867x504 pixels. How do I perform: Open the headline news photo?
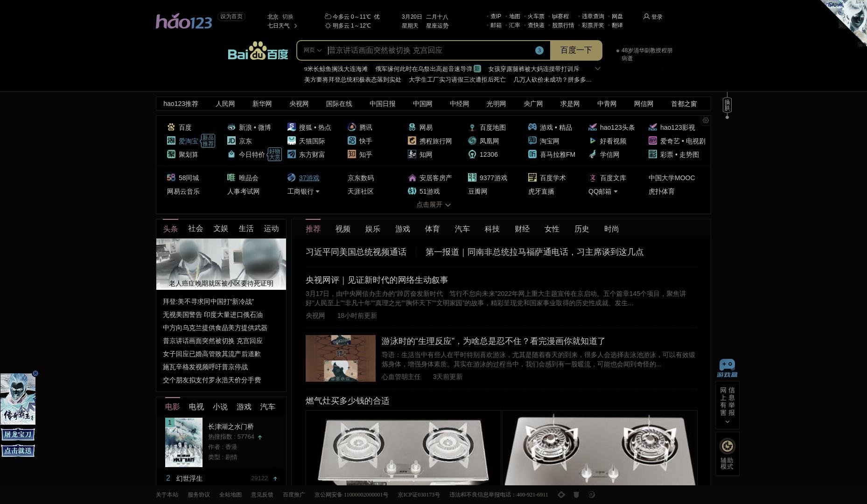pos(221,264)
